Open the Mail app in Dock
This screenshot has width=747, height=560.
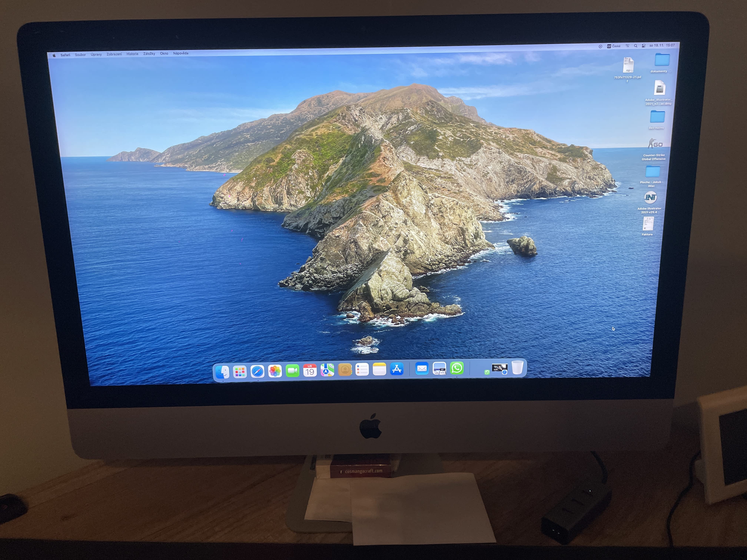coord(422,369)
